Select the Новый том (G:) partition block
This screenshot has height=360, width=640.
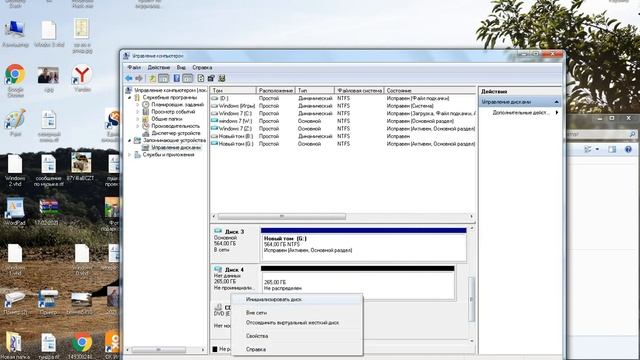point(363,244)
